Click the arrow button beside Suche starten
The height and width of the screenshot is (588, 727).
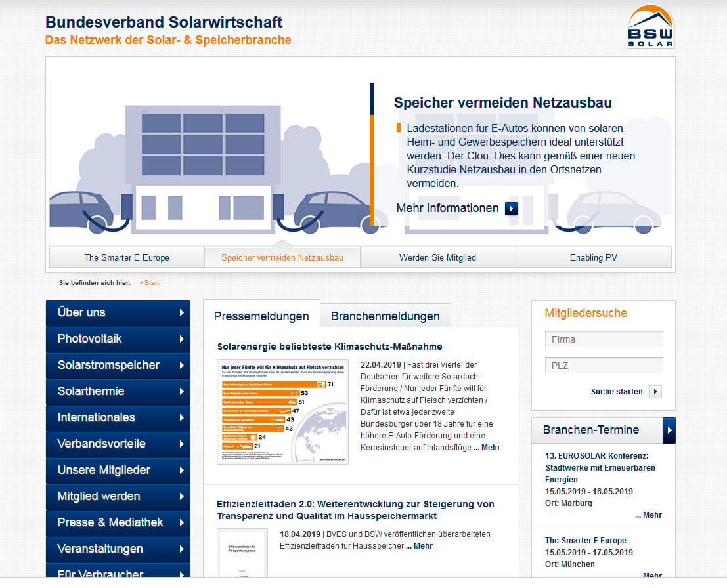tap(655, 392)
